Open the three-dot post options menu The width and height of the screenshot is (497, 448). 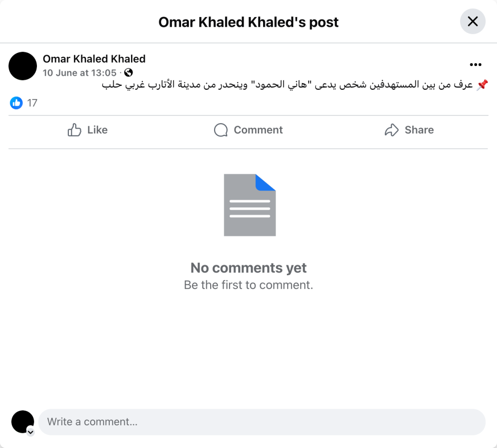[475, 65]
